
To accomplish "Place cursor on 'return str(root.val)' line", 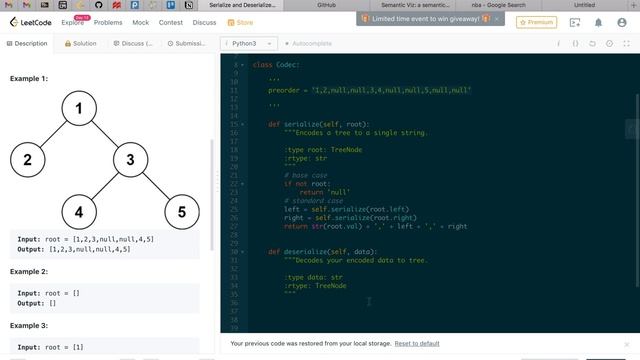I will [376, 226].
